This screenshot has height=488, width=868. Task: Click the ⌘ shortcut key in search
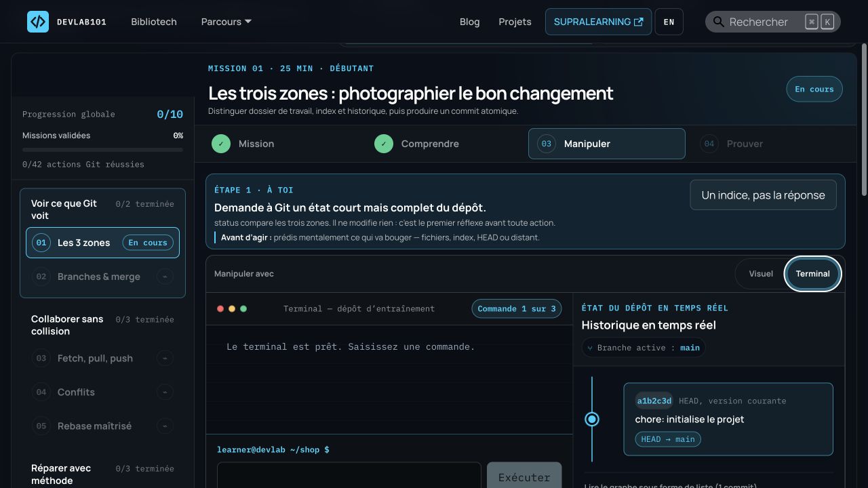pyautogui.click(x=812, y=22)
